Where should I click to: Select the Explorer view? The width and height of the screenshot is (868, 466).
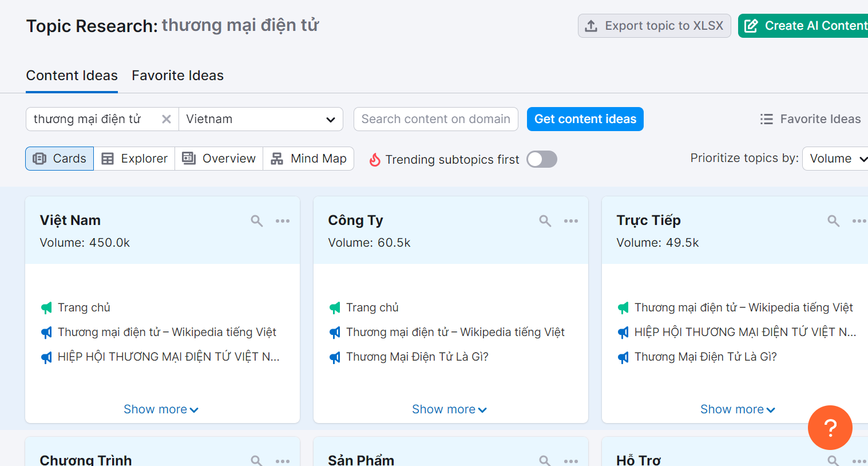tap(134, 159)
